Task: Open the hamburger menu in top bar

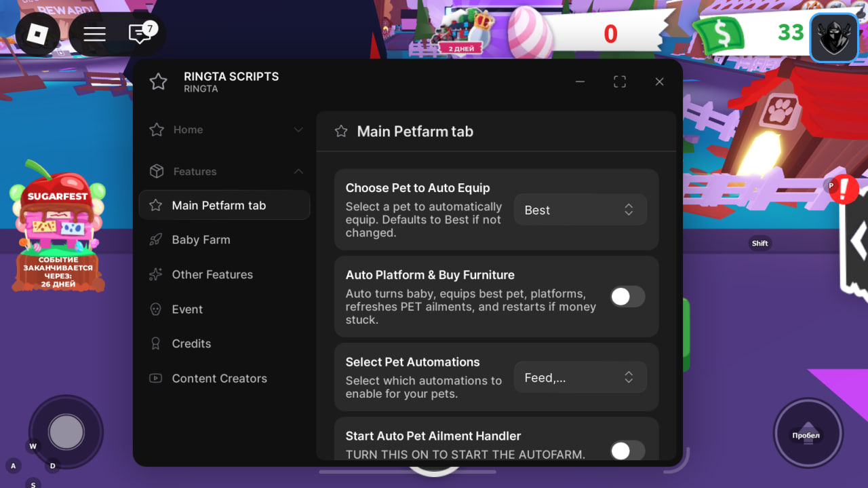Action: 94,33
